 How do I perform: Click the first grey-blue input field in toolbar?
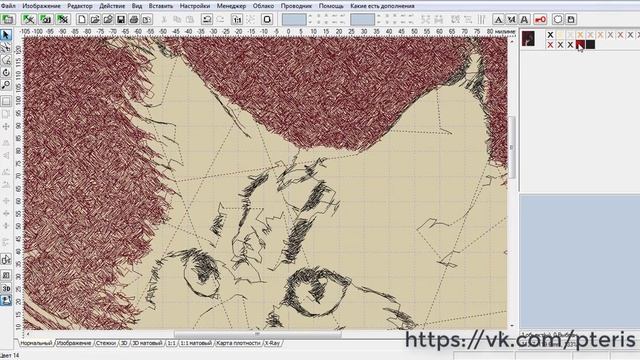coord(294,19)
